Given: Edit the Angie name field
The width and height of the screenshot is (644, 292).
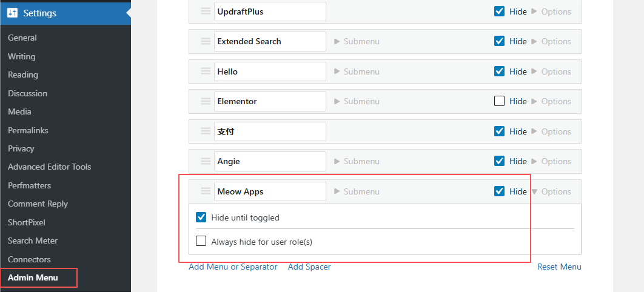Looking at the screenshot, I should click(270, 161).
